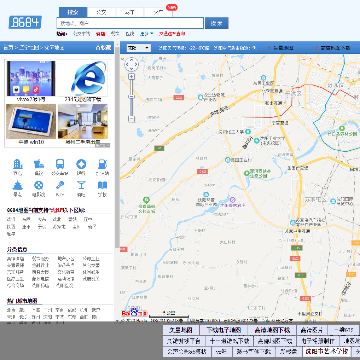Viewport: 360px width, 360px height.
Task: Open the pagoda scenic spots icon
Action: click(17, 185)
